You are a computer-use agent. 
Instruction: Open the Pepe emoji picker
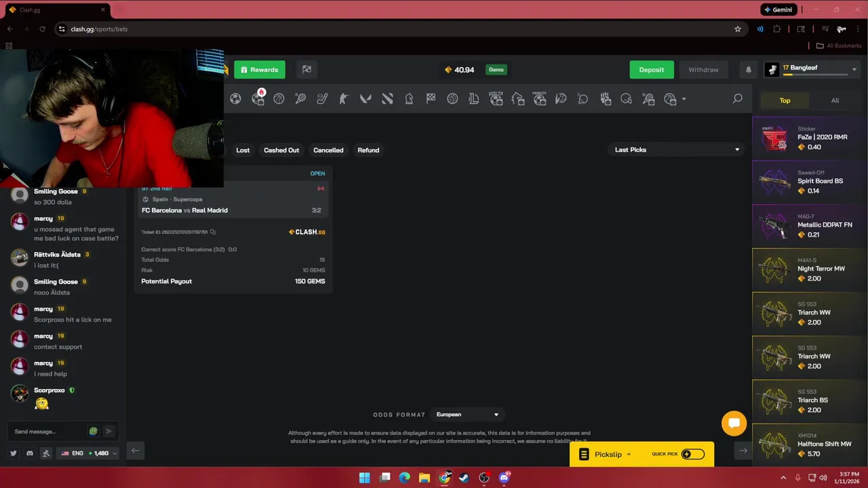(94, 431)
